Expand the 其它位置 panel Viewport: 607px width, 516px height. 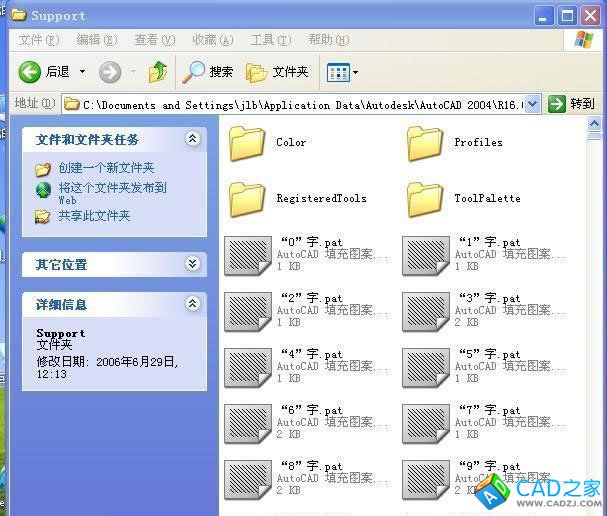coord(192,264)
